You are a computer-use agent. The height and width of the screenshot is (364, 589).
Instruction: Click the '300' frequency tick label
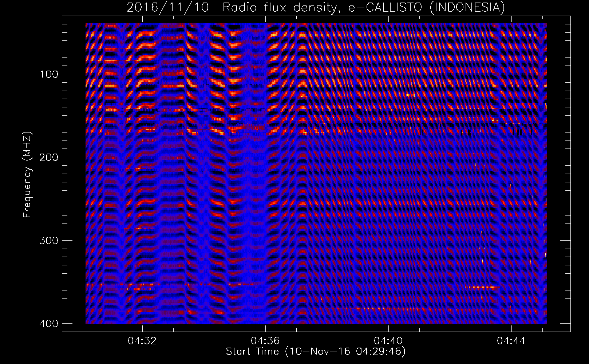pos(48,241)
